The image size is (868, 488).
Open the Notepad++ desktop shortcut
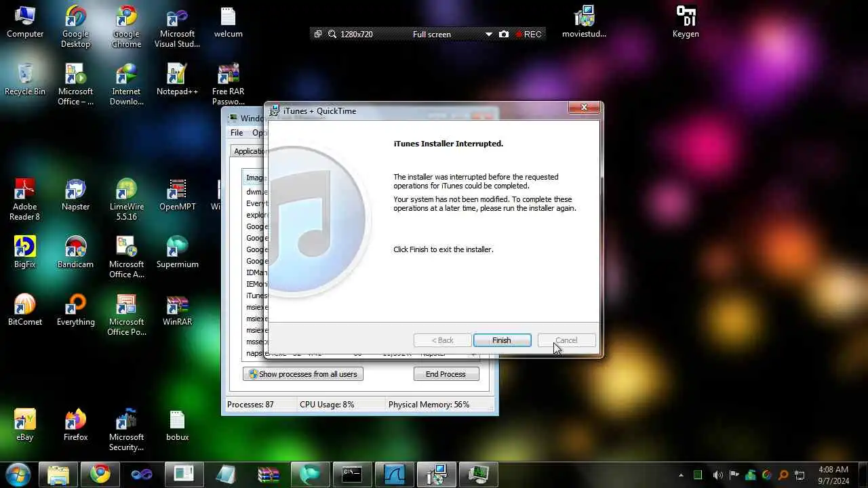point(177,79)
